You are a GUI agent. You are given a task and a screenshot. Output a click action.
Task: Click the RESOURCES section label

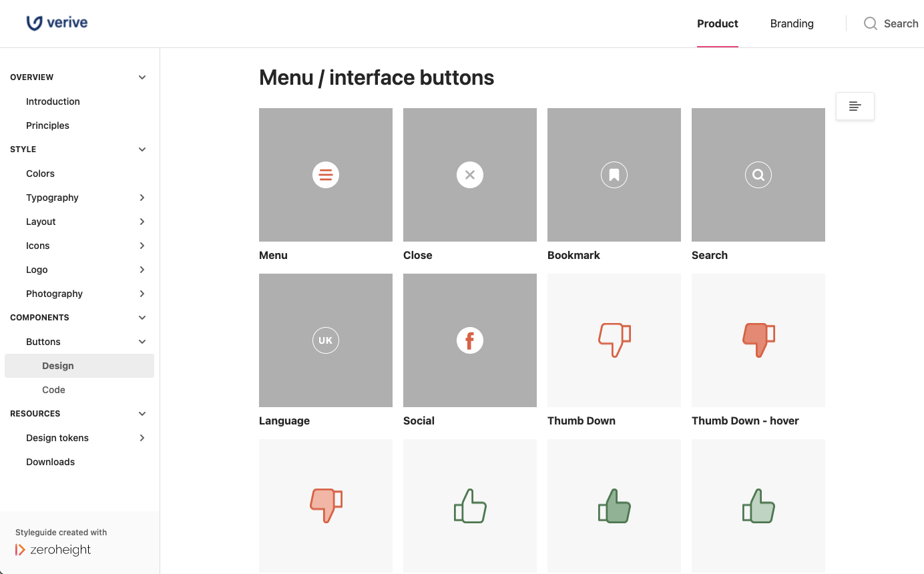35,414
